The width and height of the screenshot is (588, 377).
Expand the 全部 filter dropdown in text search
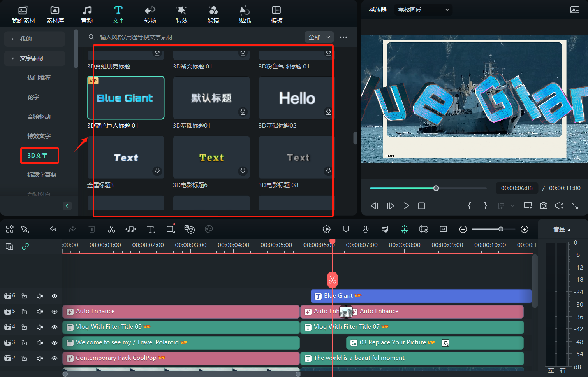tap(319, 37)
